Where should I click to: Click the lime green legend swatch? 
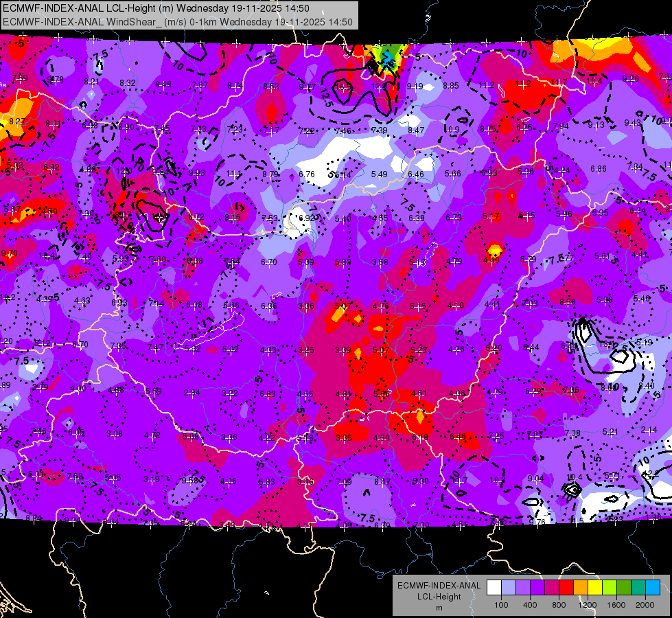tap(610, 588)
